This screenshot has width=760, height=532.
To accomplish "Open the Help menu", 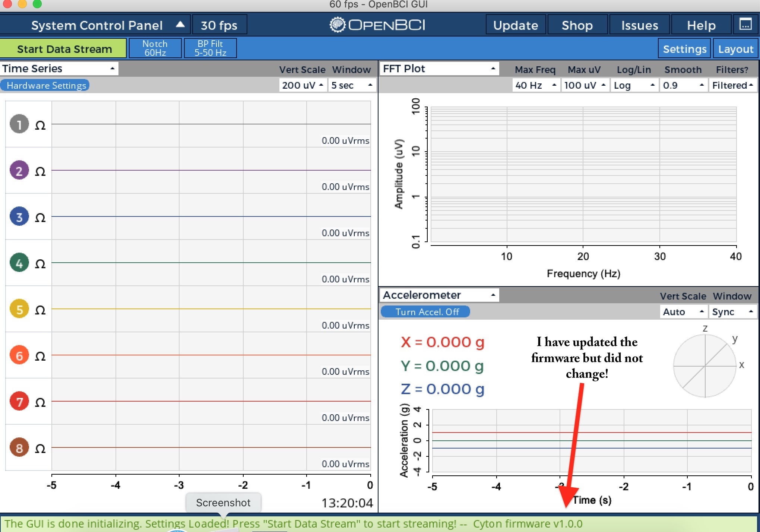I will [701, 25].
